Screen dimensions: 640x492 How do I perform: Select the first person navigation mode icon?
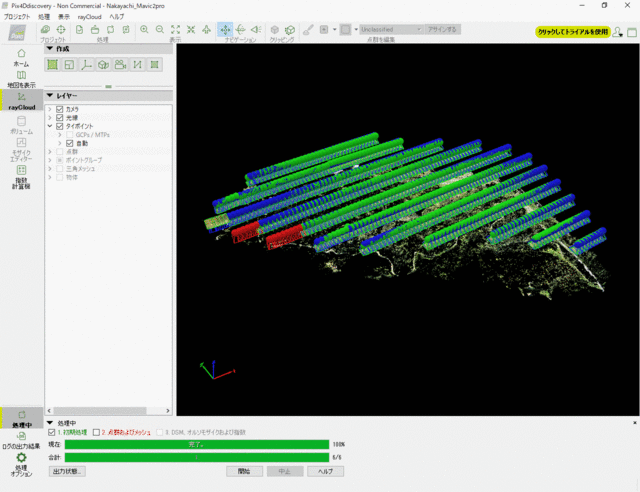tap(256, 29)
